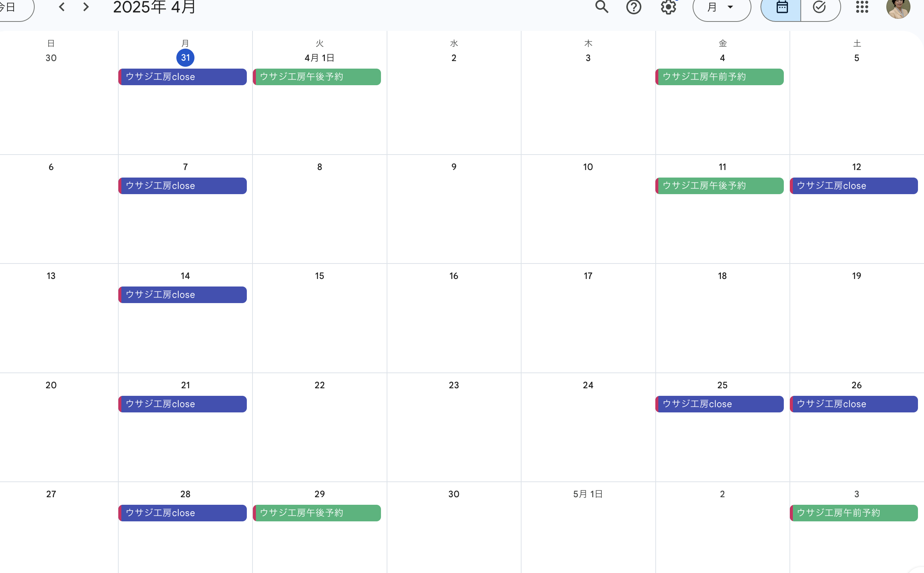Open ウサジ工房close event on the 25th
Image resolution: width=924 pixels, height=573 pixels.
tap(719, 404)
